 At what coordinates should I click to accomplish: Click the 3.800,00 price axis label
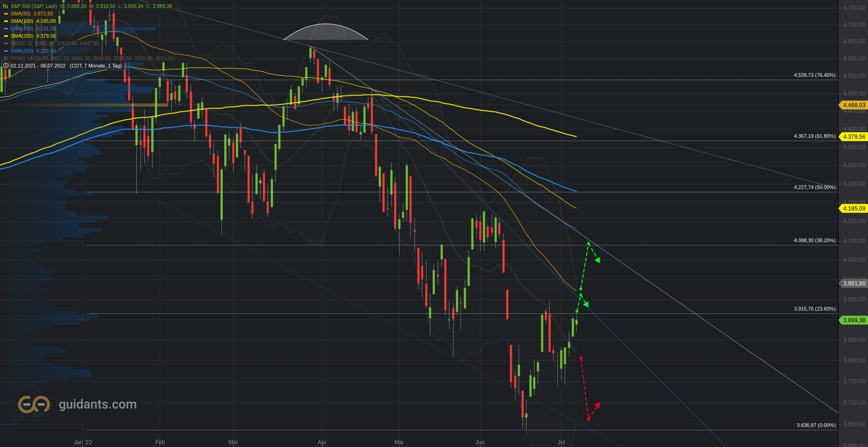(x=855, y=360)
